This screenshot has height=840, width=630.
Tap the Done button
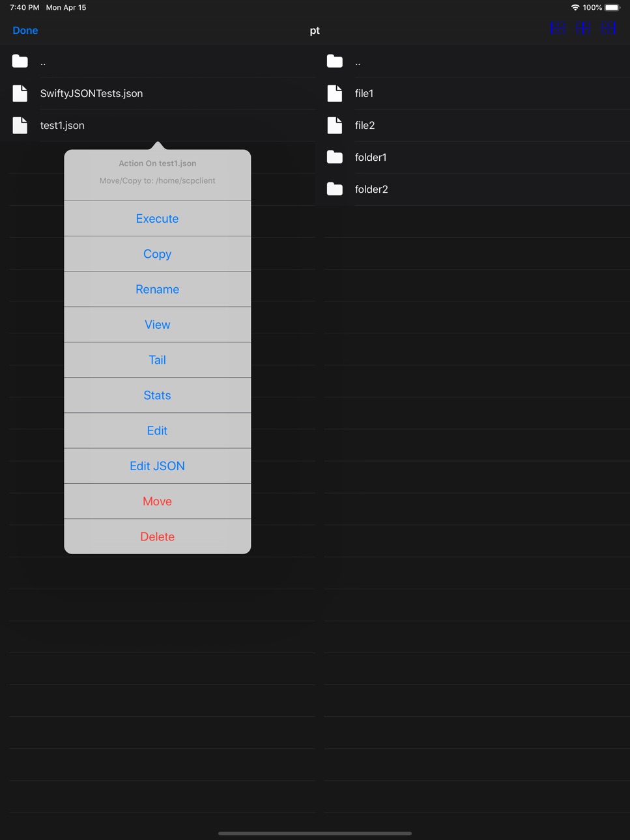click(25, 31)
